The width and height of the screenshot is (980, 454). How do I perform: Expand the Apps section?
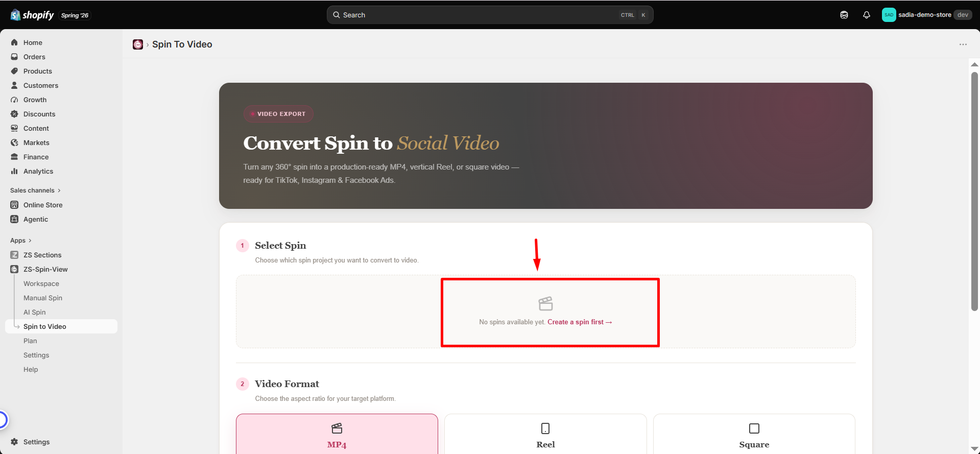[x=21, y=241]
